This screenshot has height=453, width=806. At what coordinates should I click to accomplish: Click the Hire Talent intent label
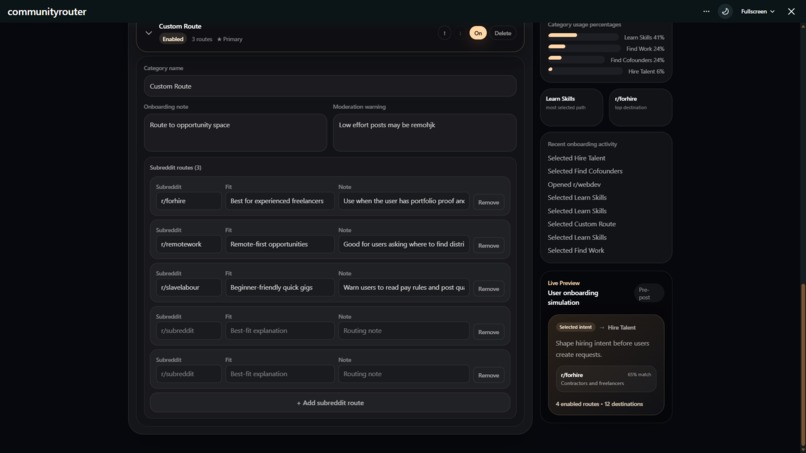[621, 328]
